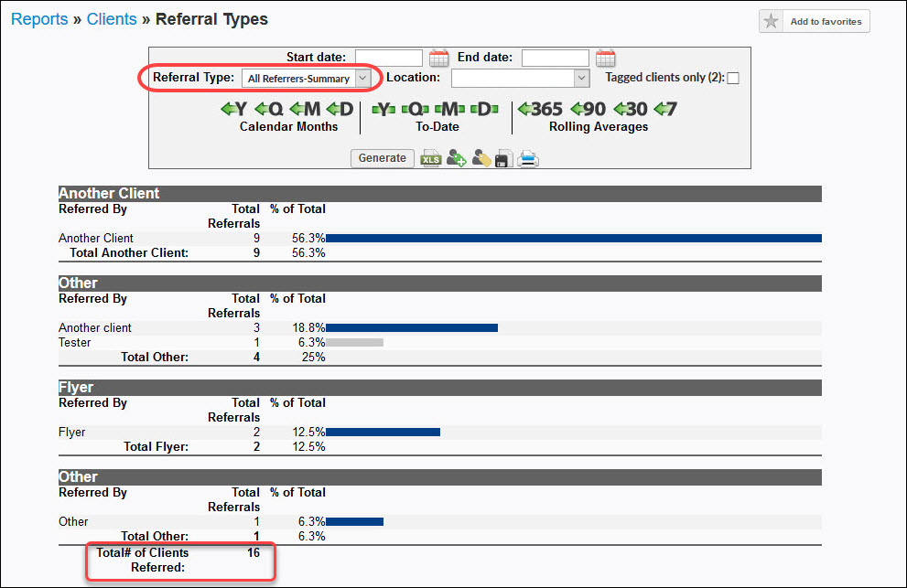Go to the Clients breadcrumb link
Image resolution: width=907 pixels, height=588 pixels.
pyautogui.click(x=112, y=19)
